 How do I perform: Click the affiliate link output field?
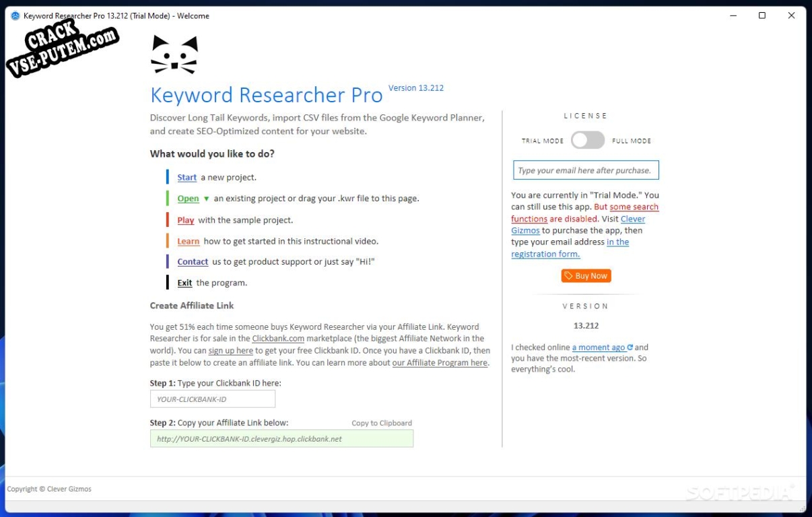point(281,439)
